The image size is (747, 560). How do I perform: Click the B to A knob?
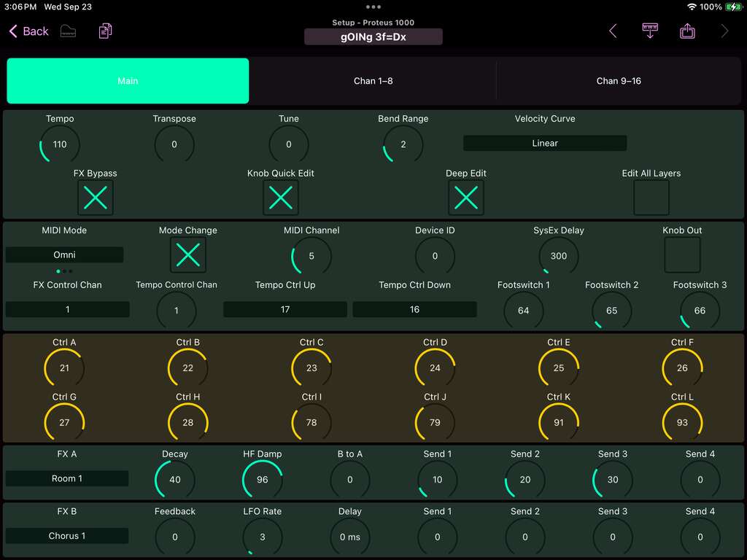coord(350,480)
